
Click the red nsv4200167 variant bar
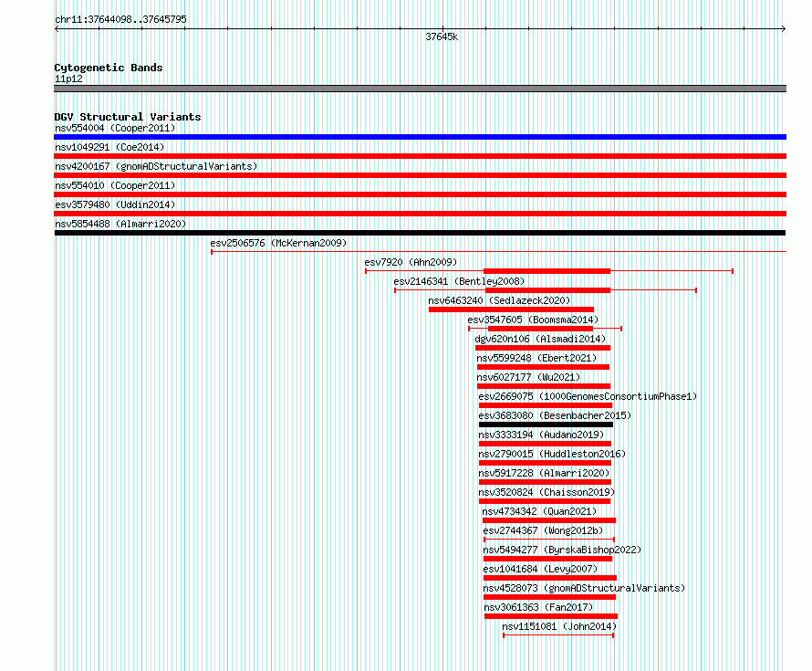pyautogui.click(x=420, y=175)
